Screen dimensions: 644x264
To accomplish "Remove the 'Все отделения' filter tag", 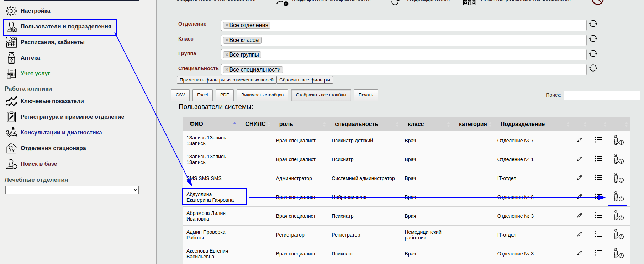I will 227,25.
